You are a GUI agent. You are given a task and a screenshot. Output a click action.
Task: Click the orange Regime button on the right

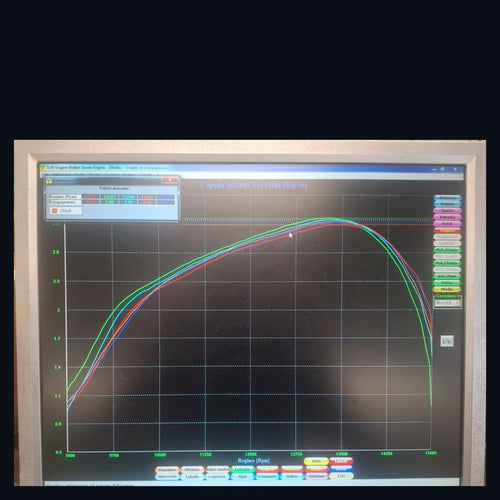point(447,230)
